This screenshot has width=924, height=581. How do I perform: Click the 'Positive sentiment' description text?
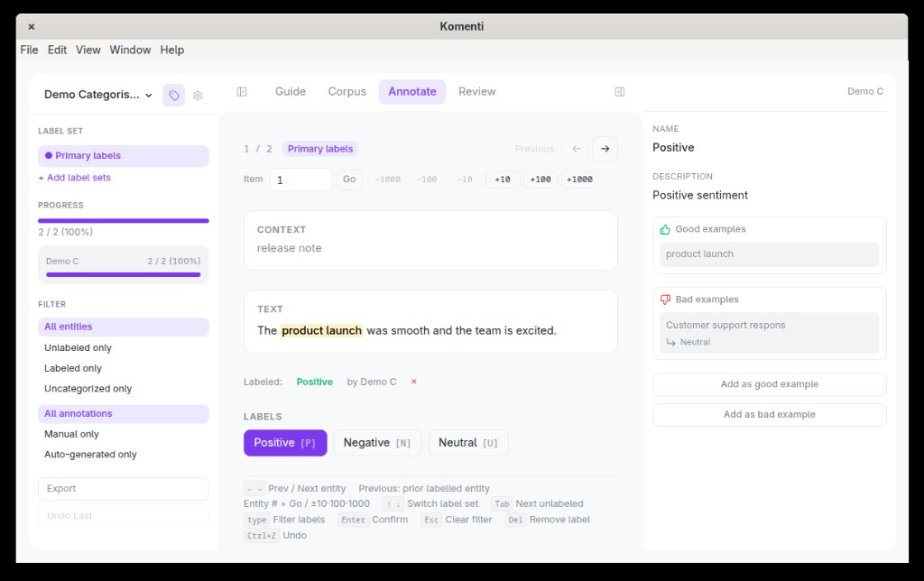[x=700, y=195]
